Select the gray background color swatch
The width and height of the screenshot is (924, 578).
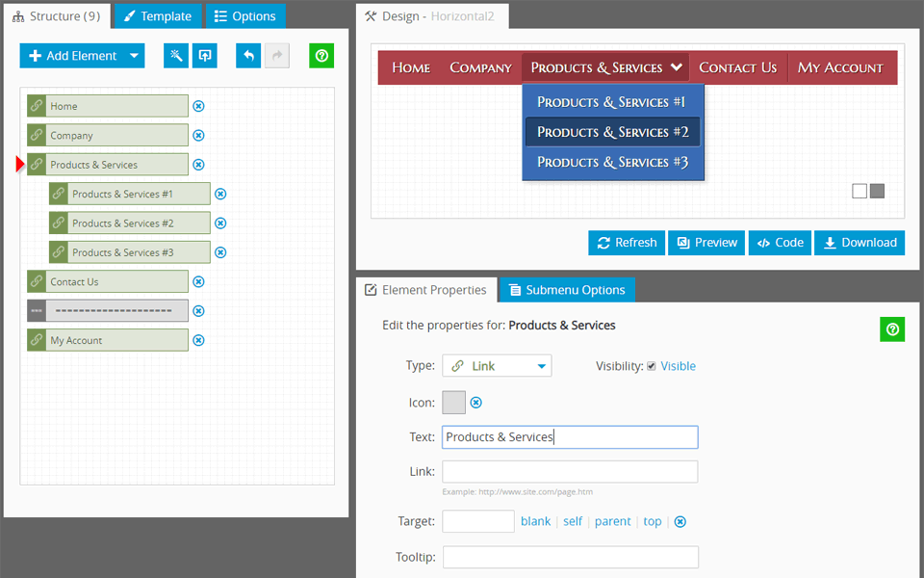pyautogui.click(x=877, y=191)
